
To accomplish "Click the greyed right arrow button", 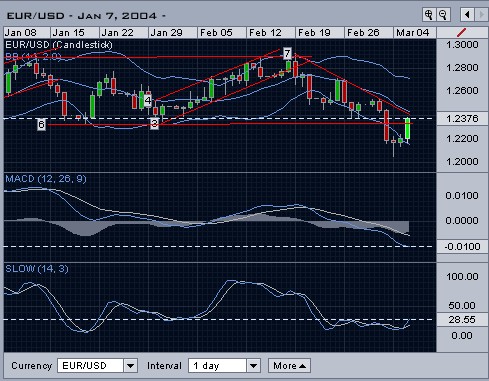I will [x=482, y=15].
